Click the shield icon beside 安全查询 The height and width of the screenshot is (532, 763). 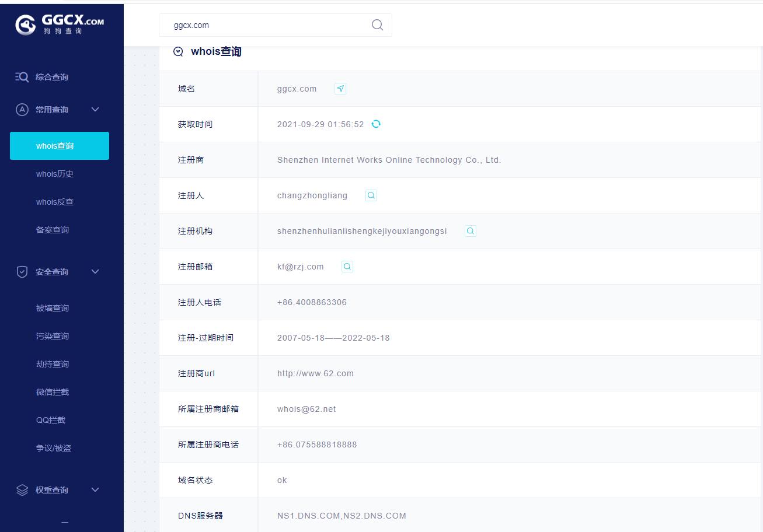22,271
